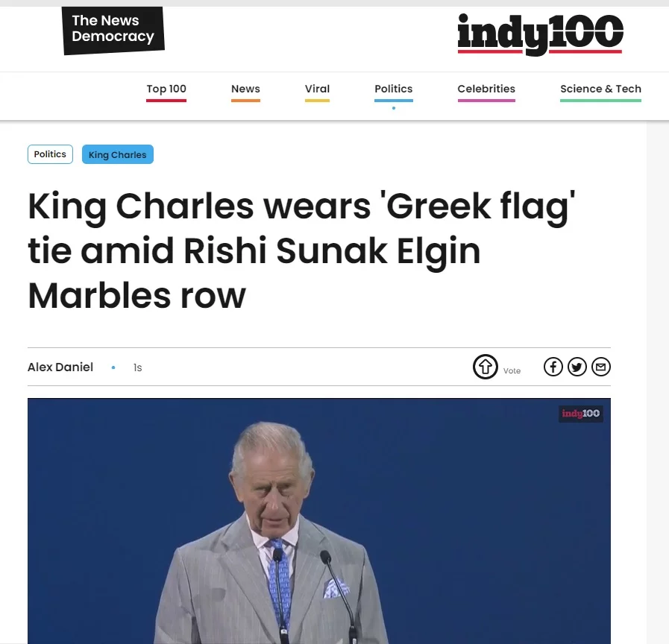Screen dimensions: 669x644
Task: Click the King Charles topic tag
Action: coord(117,154)
